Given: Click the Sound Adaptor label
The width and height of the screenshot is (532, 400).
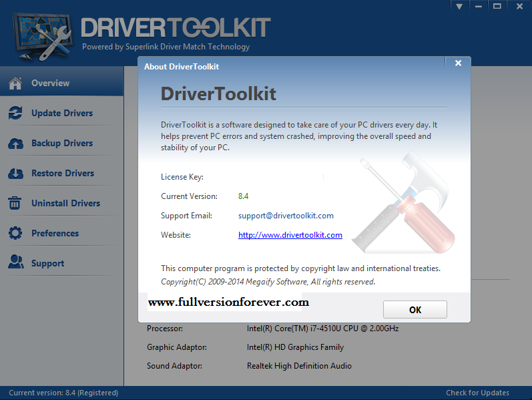Looking at the screenshot, I should 174,366.
